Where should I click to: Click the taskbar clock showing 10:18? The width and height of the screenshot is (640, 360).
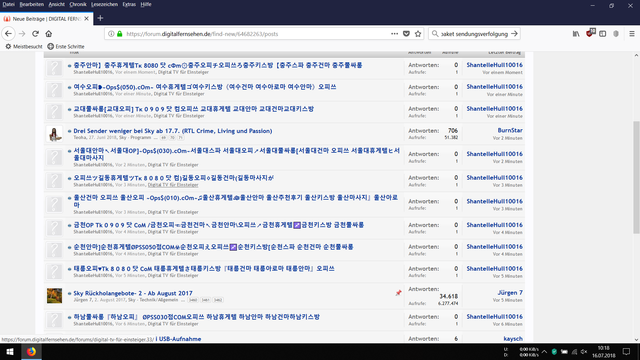tap(604, 351)
